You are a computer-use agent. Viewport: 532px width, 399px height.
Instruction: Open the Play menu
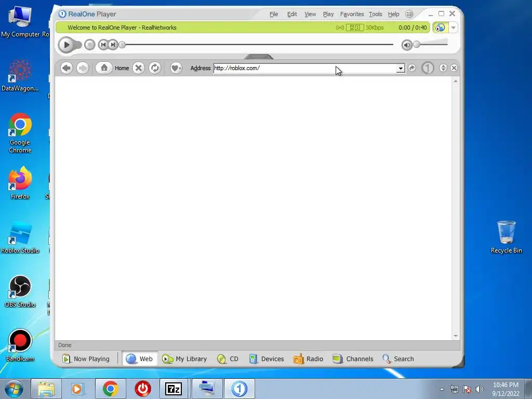point(328,14)
